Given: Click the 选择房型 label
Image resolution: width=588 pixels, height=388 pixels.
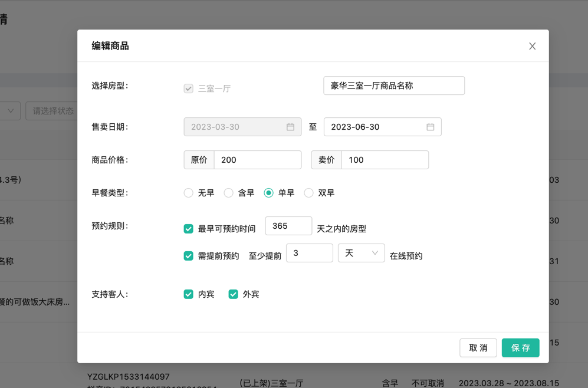Looking at the screenshot, I should 110,86.
